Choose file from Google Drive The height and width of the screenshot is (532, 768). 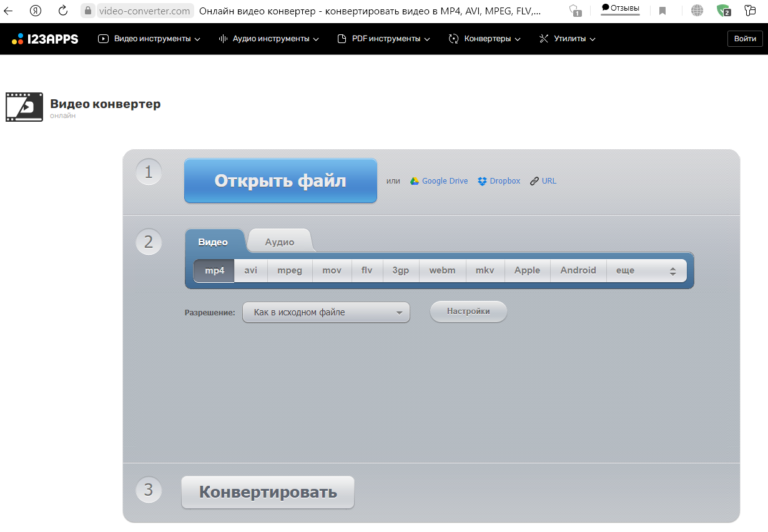pos(438,181)
